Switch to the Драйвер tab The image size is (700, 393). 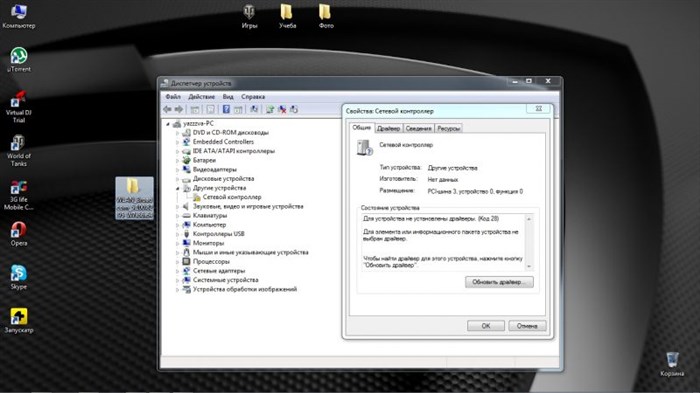388,128
